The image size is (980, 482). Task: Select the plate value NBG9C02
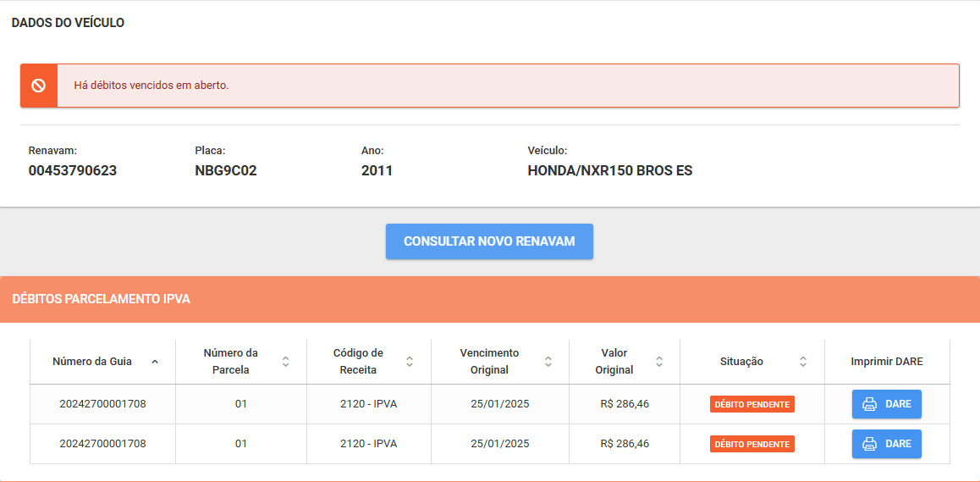click(226, 170)
